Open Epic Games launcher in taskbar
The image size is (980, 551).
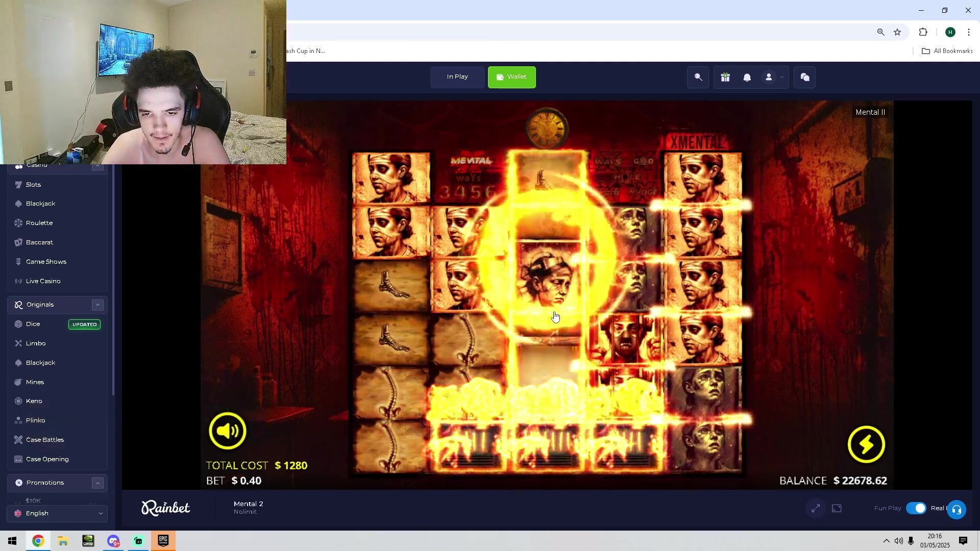point(163,541)
